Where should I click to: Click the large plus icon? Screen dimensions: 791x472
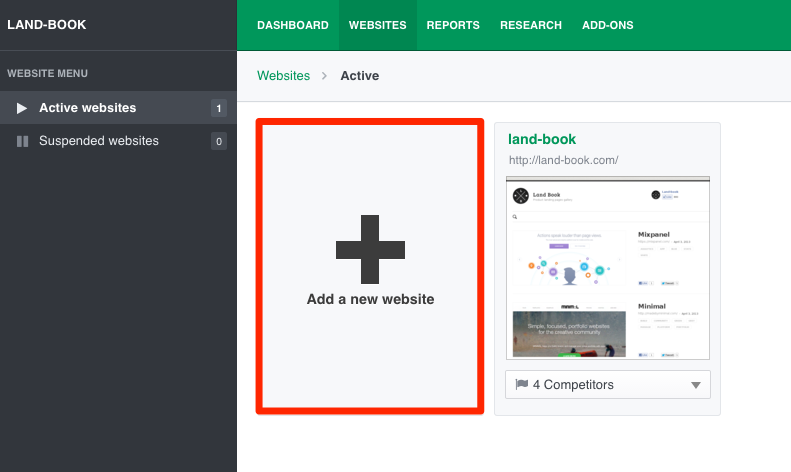370,249
